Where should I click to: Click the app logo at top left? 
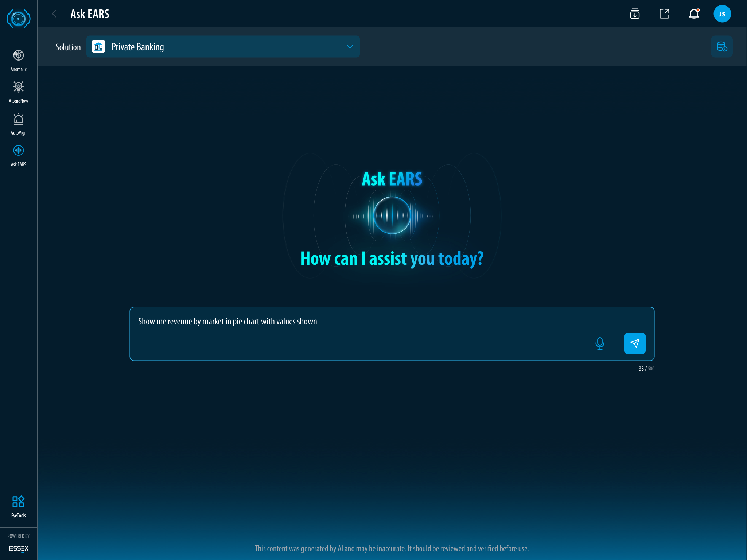tap(18, 18)
